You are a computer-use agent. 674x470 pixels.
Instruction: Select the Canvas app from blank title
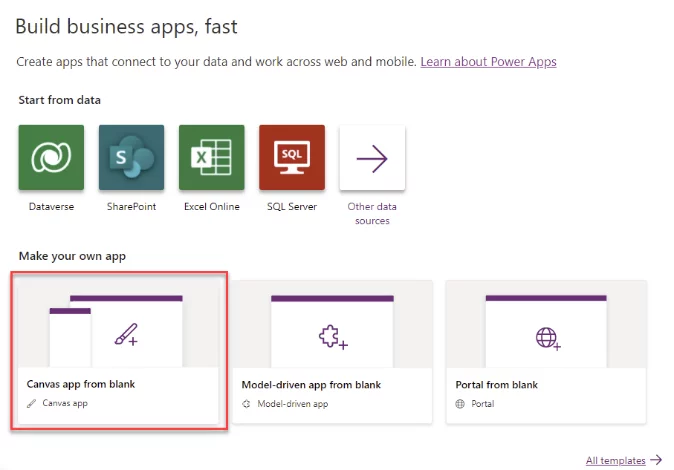(x=81, y=384)
